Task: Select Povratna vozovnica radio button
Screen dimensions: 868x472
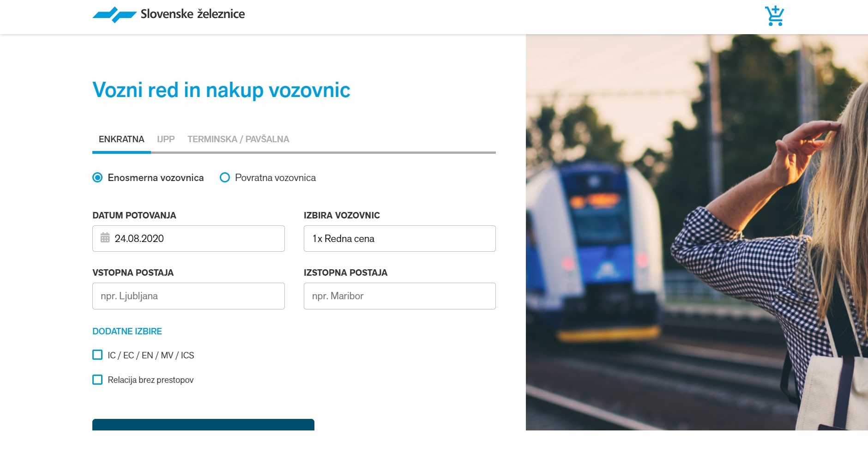Action: coord(225,177)
